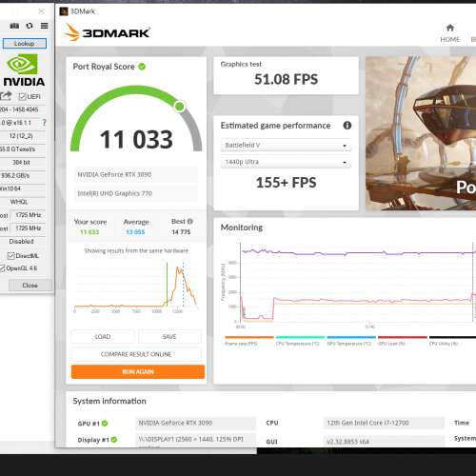476x476 pixels.
Task: Click the info icon next to Best score
Action: 190,221
